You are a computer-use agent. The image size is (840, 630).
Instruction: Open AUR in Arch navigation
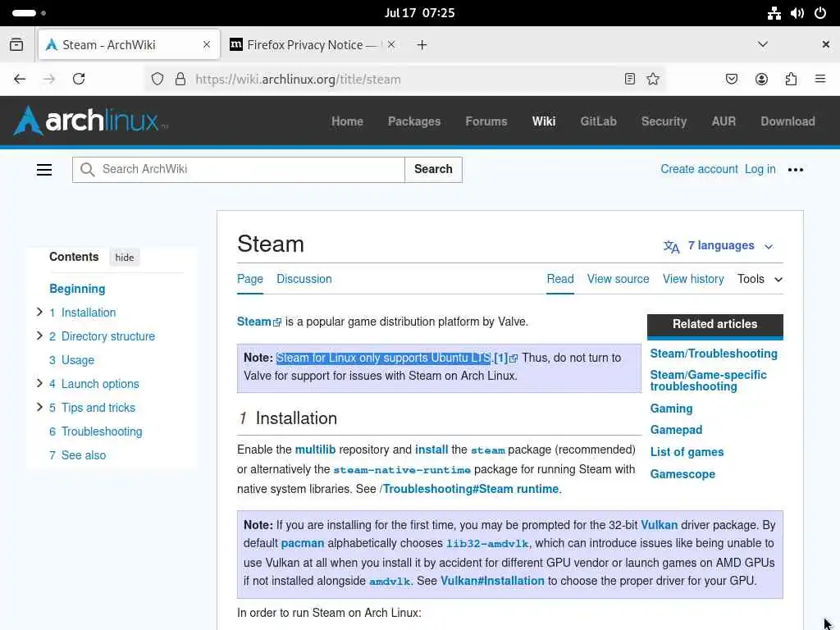click(x=724, y=121)
